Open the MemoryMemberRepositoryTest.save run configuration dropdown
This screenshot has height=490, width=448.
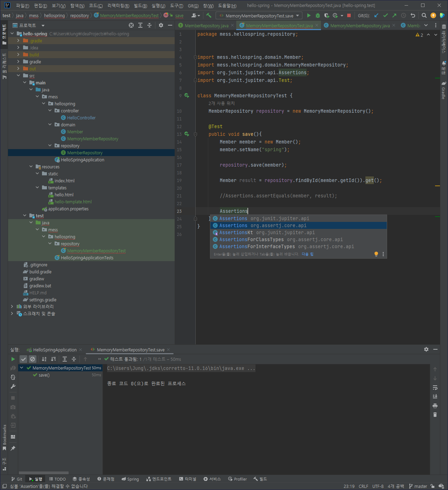(259, 16)
